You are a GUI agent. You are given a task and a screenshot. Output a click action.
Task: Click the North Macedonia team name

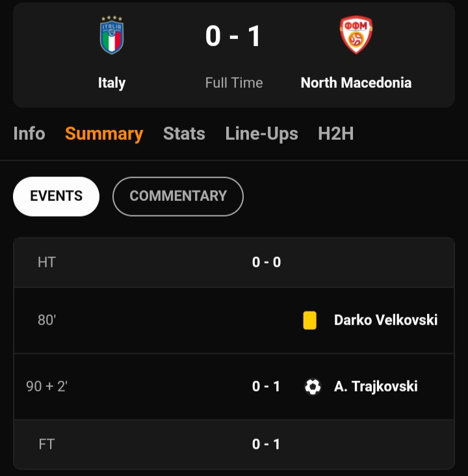pos(356,83)
